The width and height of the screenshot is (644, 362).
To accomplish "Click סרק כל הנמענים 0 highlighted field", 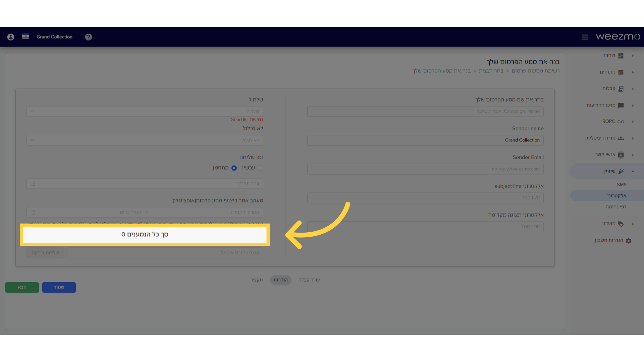I will 145,234.
